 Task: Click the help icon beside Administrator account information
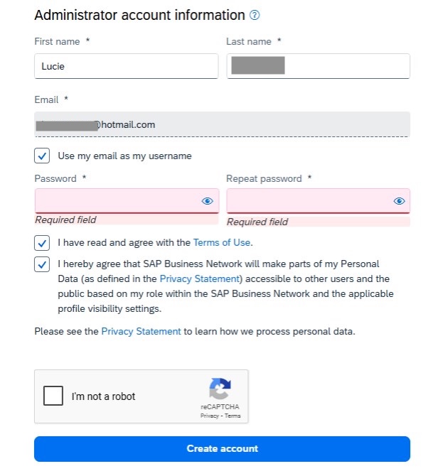pos(255,15)
